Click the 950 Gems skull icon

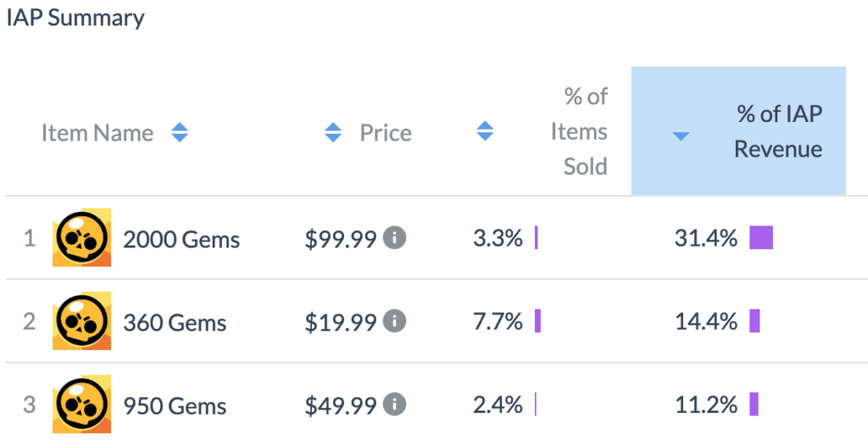(x=82, y=404)
